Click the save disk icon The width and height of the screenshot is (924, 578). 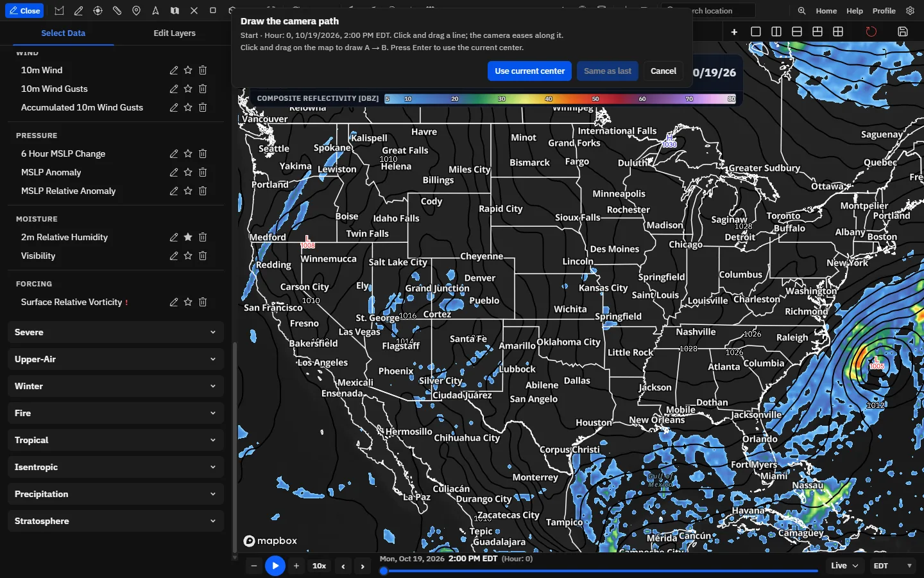click(x=903, y=31)
